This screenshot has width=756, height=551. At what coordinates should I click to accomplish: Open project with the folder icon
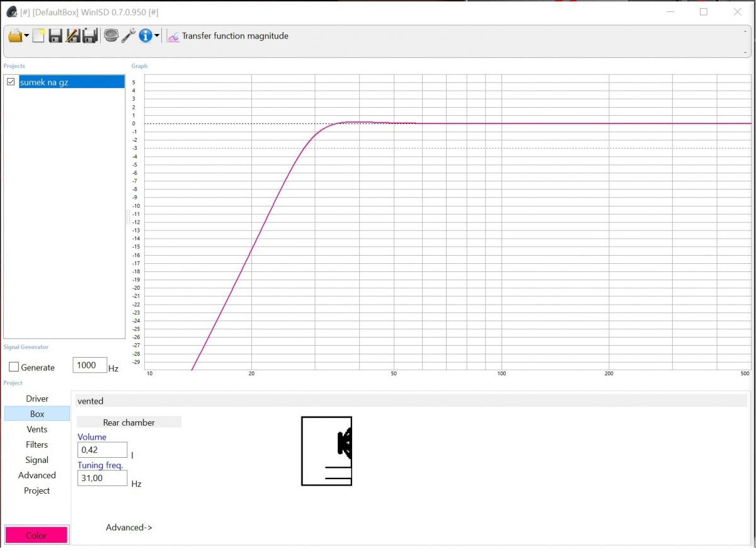tap(15, 36)
